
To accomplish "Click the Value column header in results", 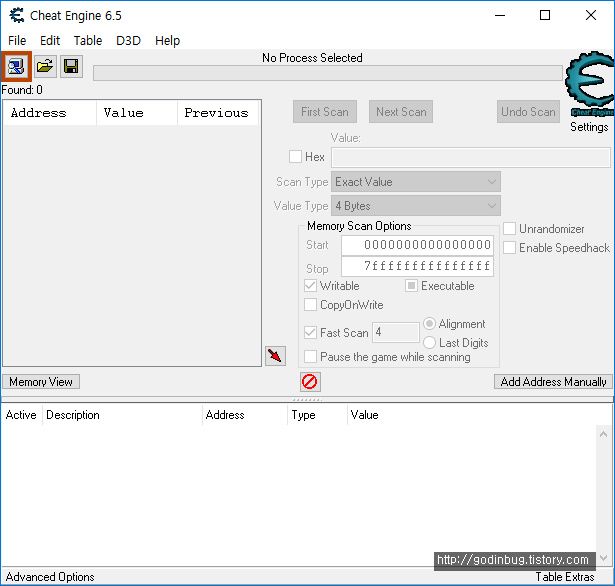I will point(137,113).
